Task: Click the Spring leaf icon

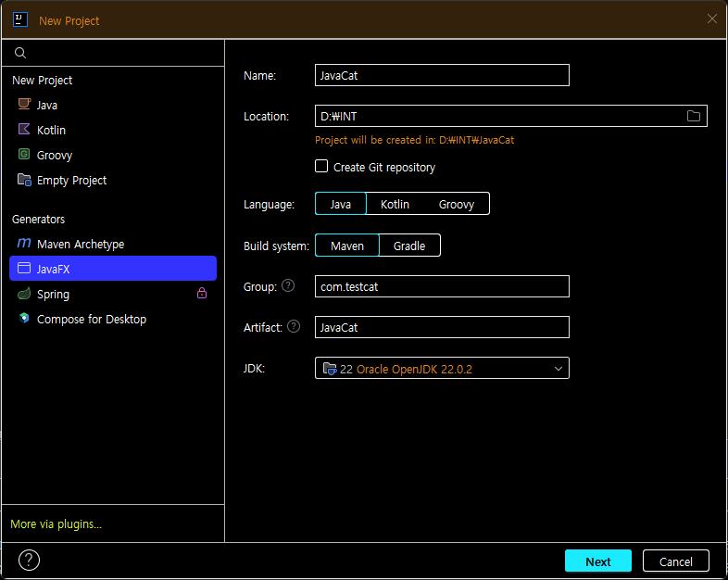Action: point(24,294)
